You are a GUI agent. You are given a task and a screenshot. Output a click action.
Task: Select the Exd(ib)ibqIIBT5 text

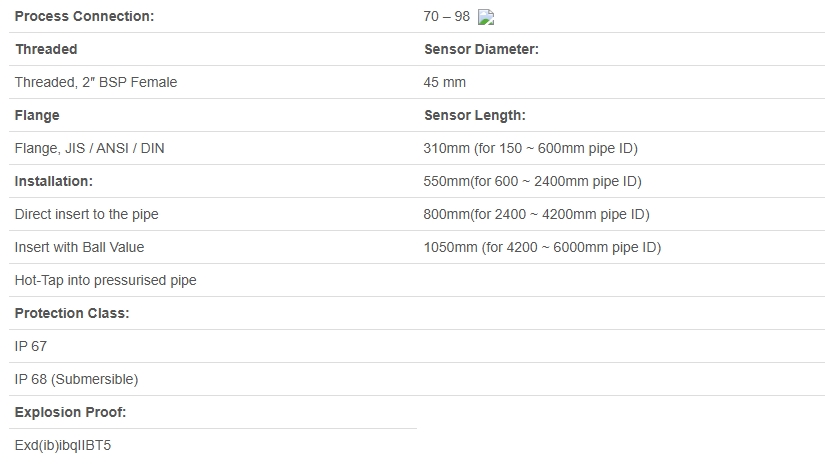coord(63,445)
